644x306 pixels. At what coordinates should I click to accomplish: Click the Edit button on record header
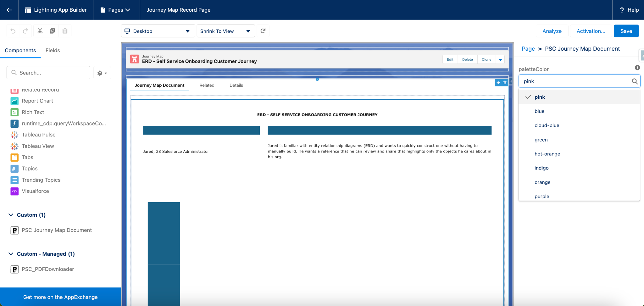450,59
